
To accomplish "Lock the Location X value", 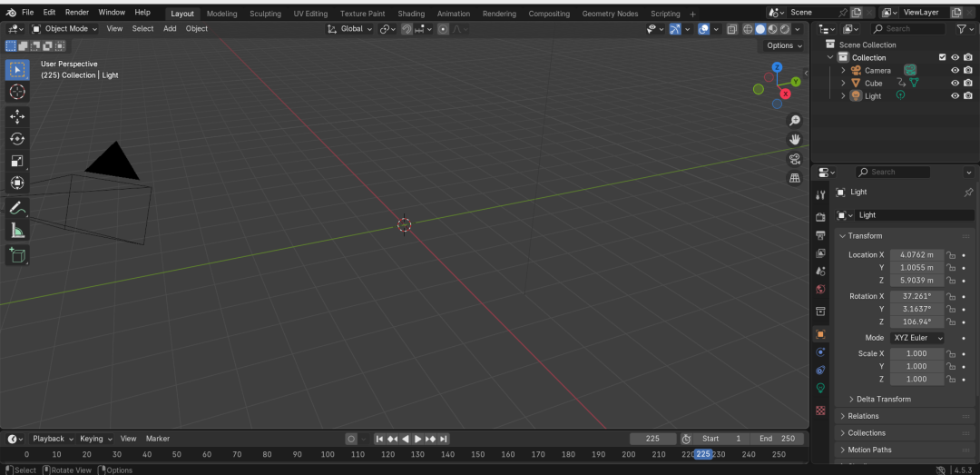I will (951, 254).
